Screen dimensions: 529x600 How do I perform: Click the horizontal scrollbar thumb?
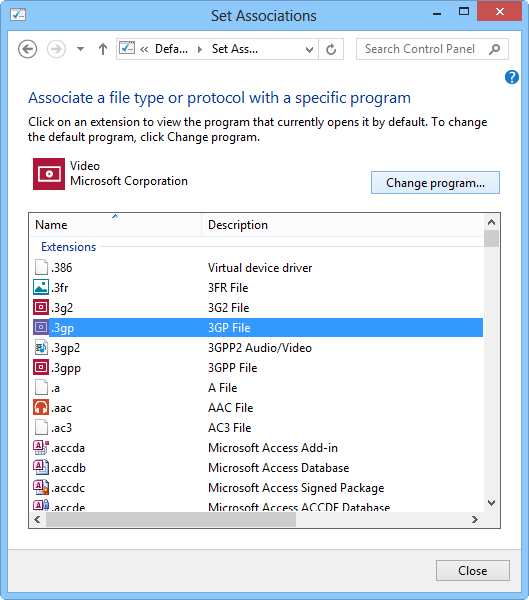171,519
